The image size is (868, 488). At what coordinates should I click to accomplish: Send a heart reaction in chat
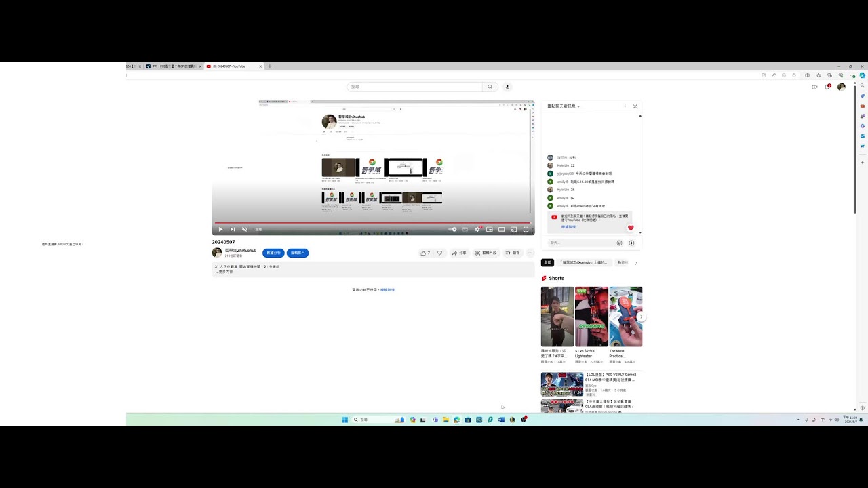pyautogui.click(x=631, y=228)
